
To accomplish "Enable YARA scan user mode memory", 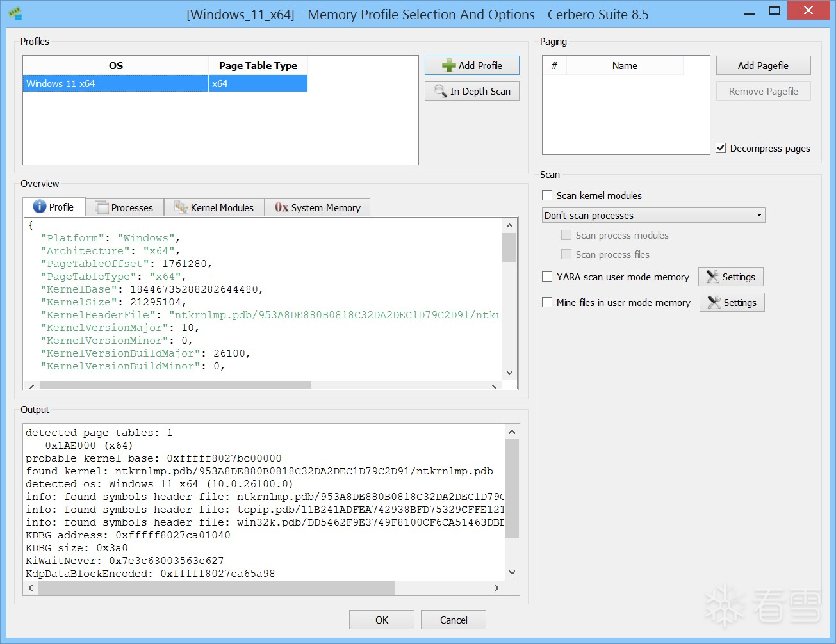I will coord(547,277).
